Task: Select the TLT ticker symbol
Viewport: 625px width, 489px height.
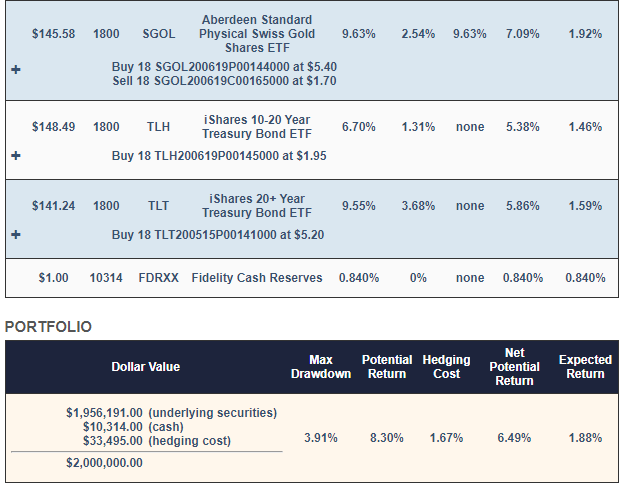Action: (x=160, y=206)
